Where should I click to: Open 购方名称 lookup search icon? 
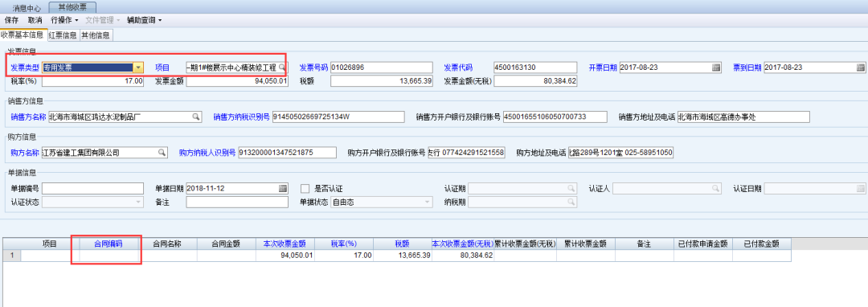click(162, 153)
